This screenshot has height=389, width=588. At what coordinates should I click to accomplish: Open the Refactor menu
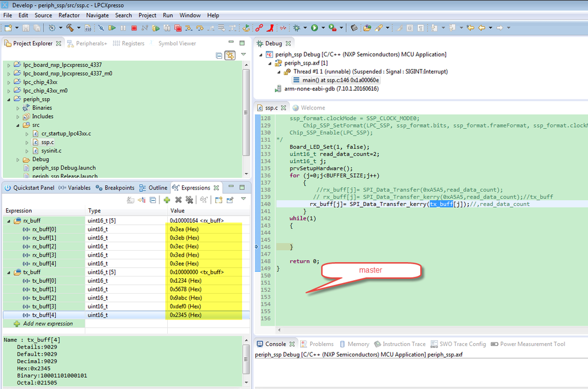69,15
